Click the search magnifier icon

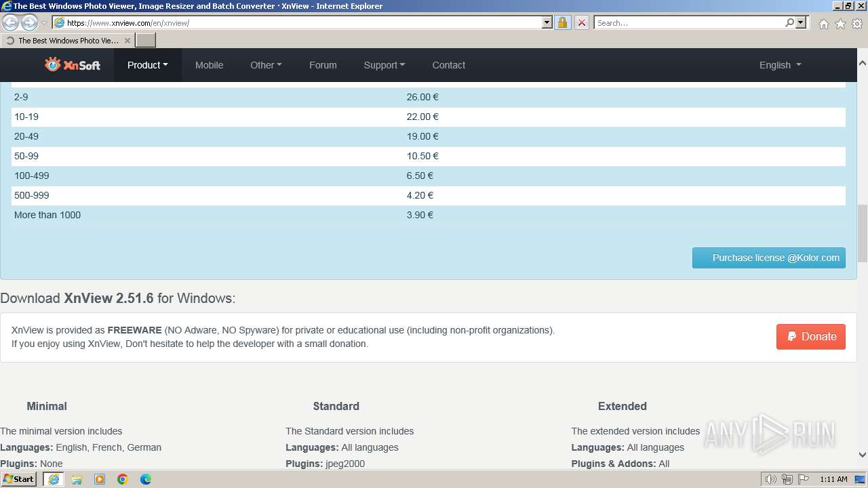pos(789,22)
